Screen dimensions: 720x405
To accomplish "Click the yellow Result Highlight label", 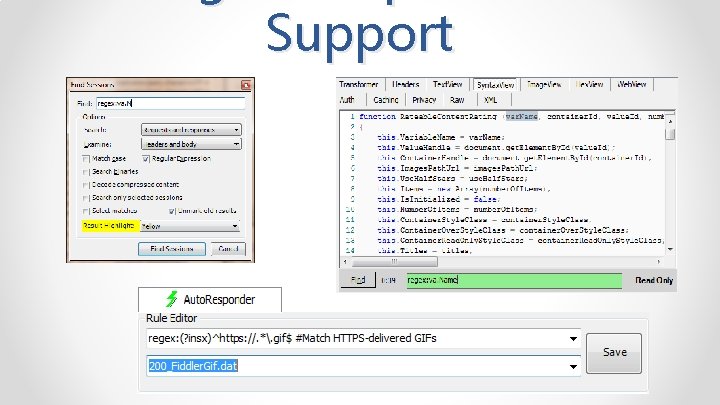I will (110, 225).
